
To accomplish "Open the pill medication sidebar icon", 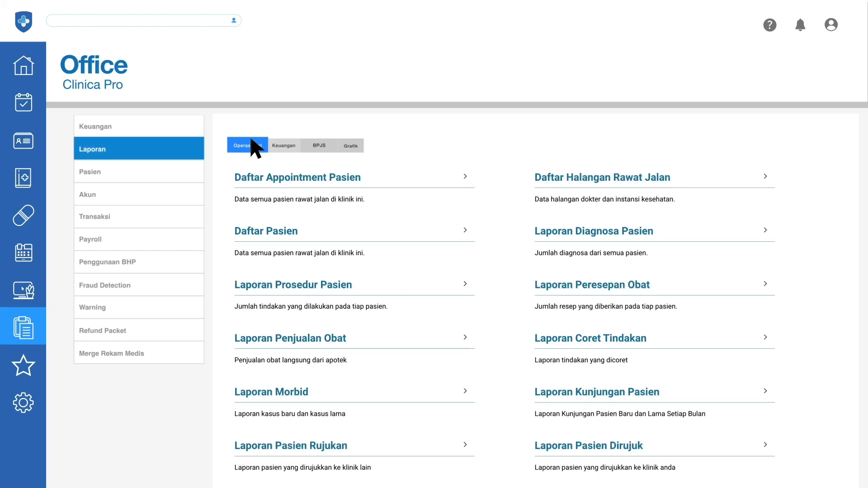I will (23, 215).
